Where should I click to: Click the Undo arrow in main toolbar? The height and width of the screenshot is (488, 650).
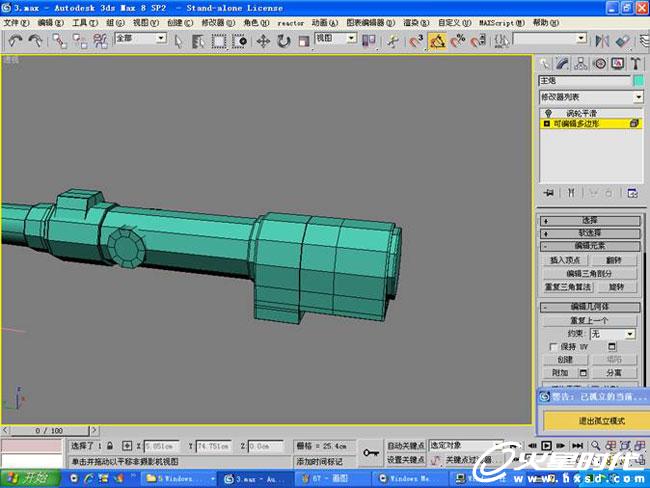click(x=15, y=41)
